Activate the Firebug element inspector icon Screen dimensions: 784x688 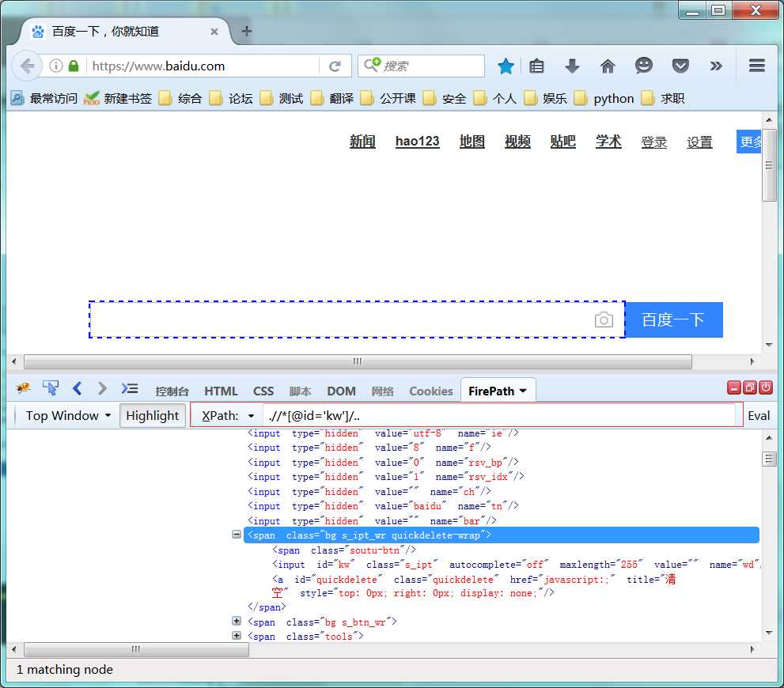pos(51,388)
